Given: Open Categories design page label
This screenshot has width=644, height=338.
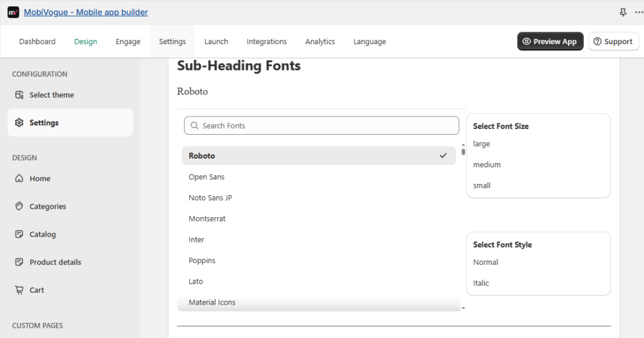Looking at the screenshot, I should point(48,206).
